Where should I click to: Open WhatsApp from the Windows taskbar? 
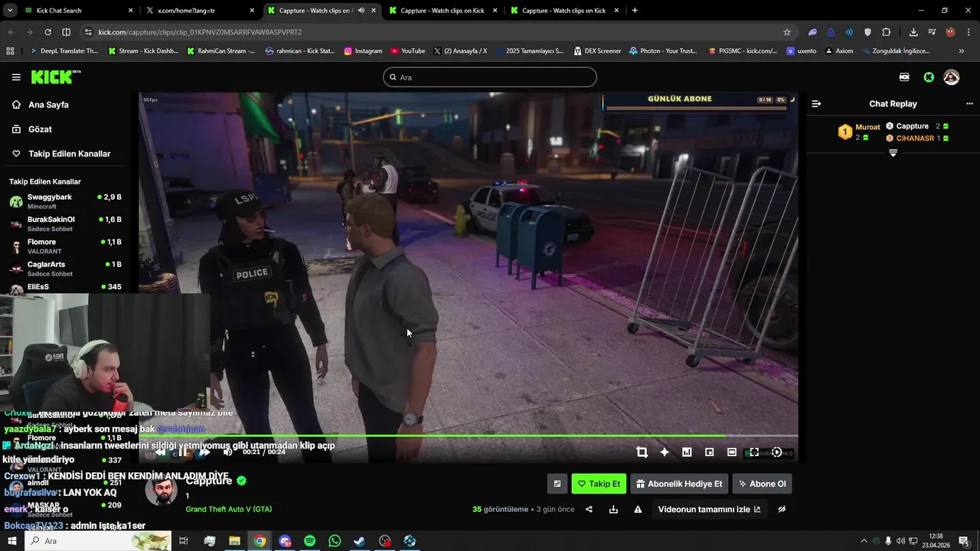tap(335, 541)
